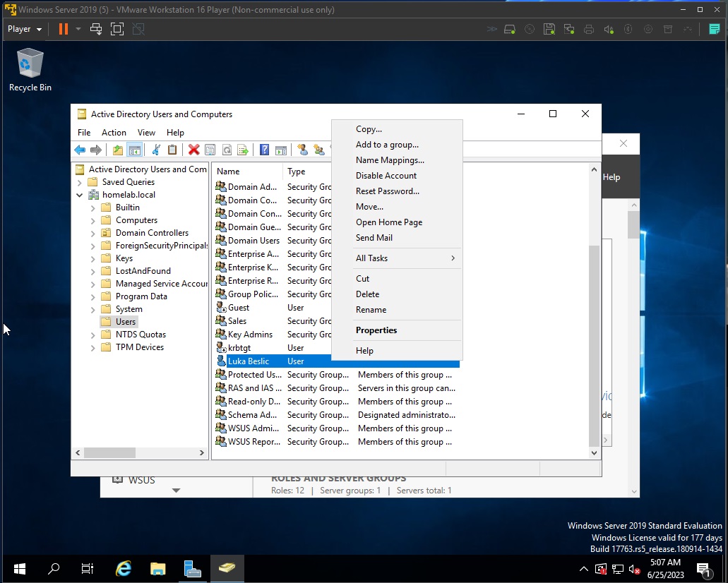The height and width of the screenshot is (583, 728).
Task: Open File Explorer from taskbar
Action: [158, 568]
